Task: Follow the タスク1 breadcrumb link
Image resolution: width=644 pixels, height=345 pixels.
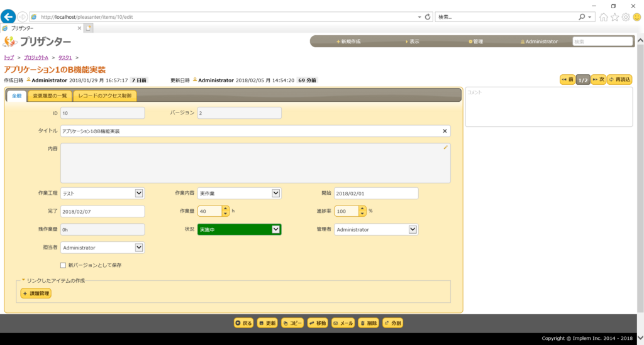Action: pos(65,57)
